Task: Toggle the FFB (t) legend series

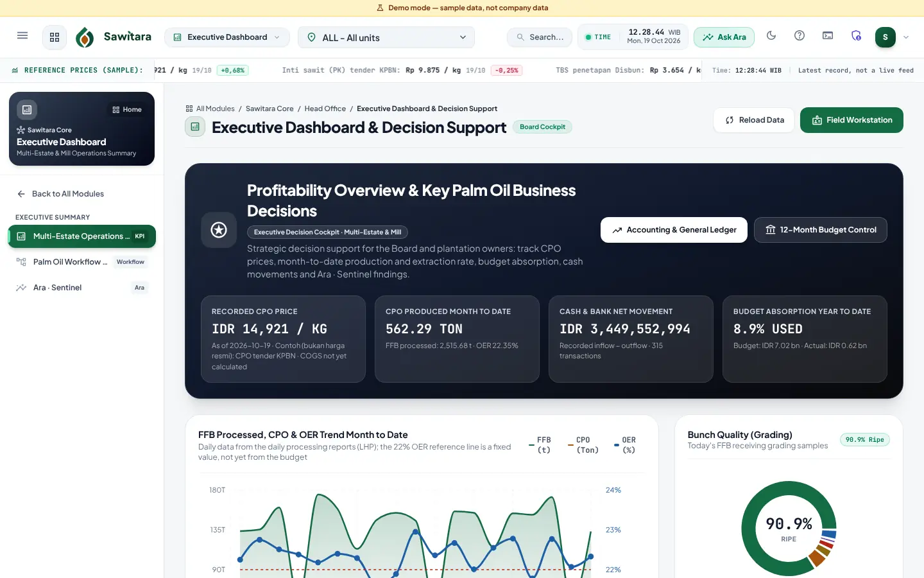Action: (540, 445)
